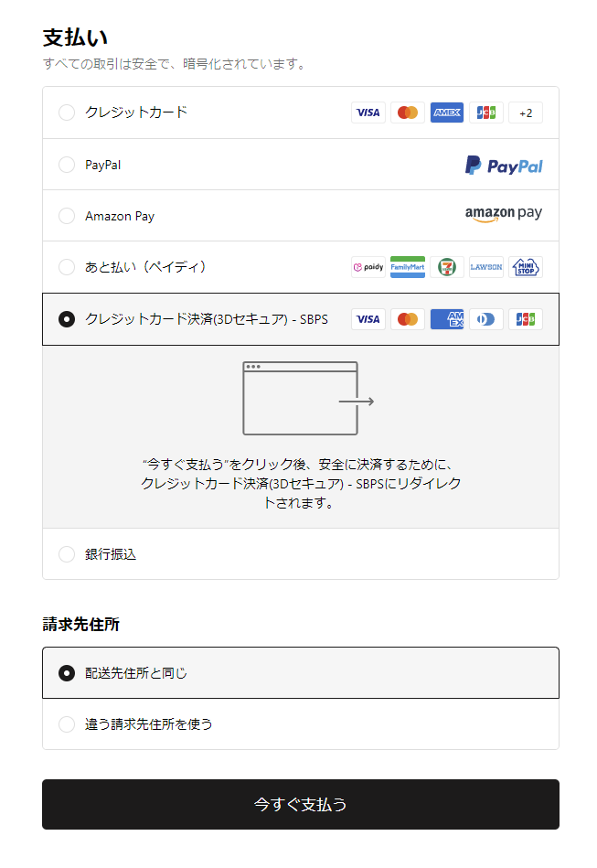Click the Amazon Pay logo

[x=503, y=214]
